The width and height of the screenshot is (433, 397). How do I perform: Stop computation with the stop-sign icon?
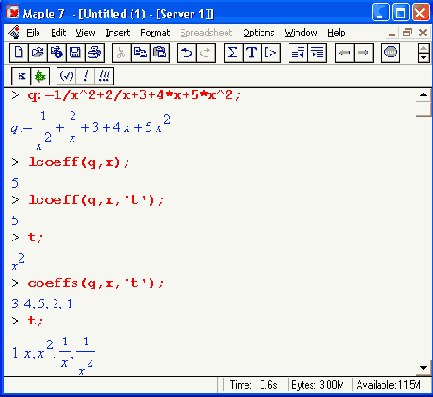[x=390, y=53]
